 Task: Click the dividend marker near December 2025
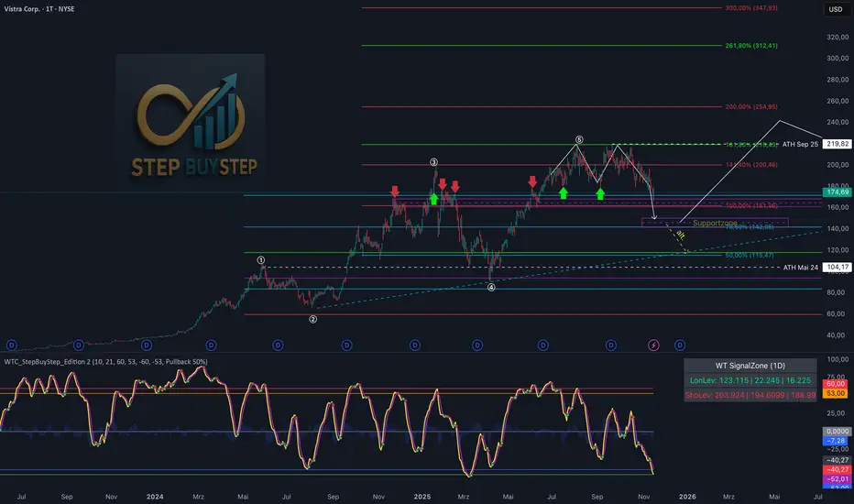click(680, 345)
